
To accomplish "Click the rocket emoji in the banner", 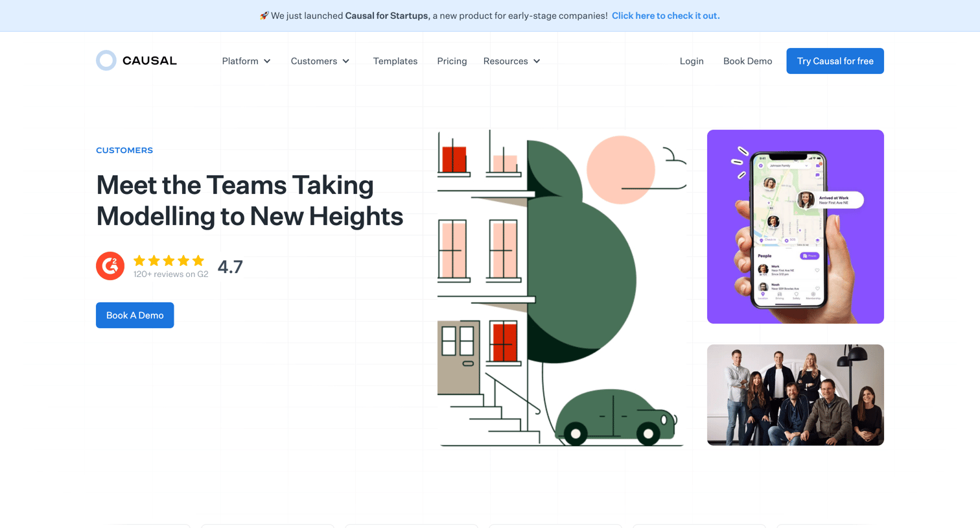I will point(264,16).
